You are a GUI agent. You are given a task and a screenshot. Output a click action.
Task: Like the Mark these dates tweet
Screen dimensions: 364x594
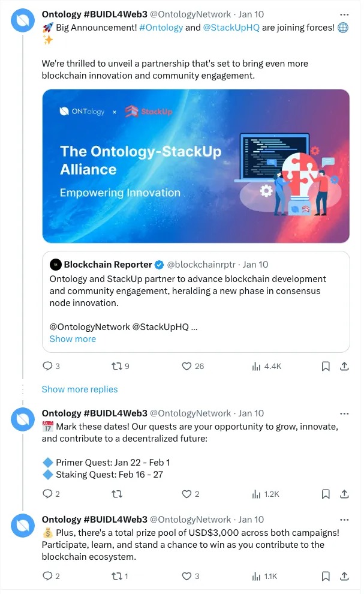[x=186, y=494]
